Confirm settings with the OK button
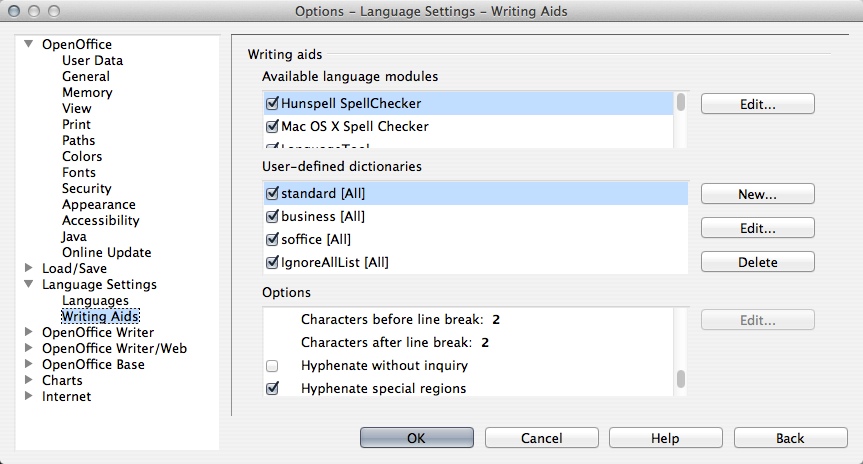Image resolution: width=863 pixels, height=464 pixels. [416, 438]
